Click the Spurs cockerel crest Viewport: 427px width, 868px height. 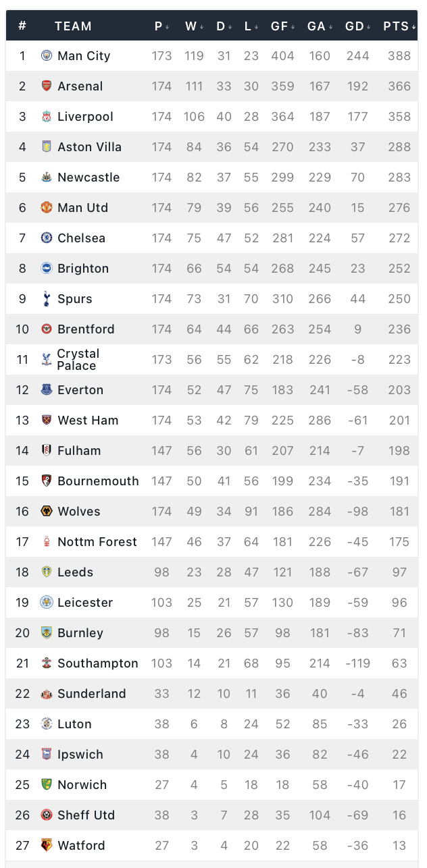coord(47,298)
